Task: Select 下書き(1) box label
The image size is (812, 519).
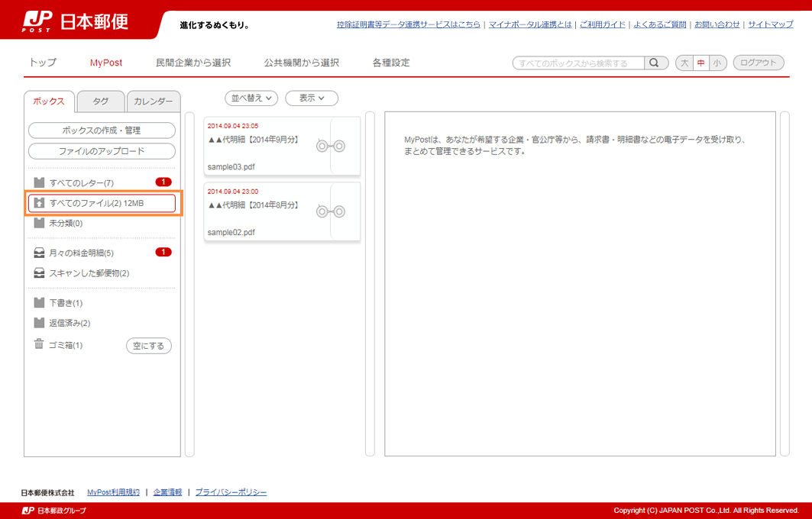Action: tap(66, 303)
